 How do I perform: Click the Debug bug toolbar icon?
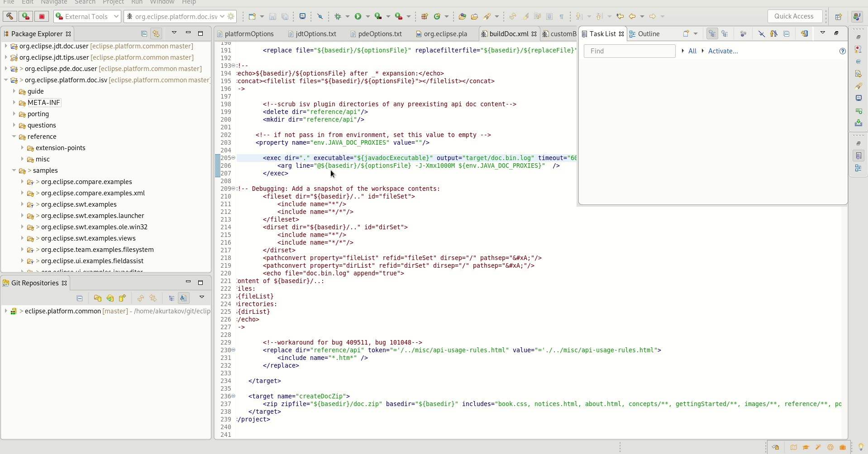[338, 17]
